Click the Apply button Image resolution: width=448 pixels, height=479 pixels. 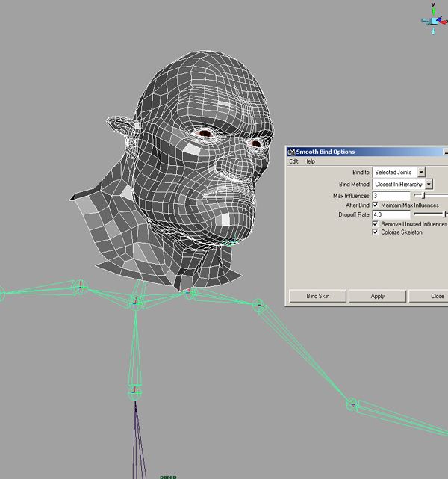[x=378, y=296]
